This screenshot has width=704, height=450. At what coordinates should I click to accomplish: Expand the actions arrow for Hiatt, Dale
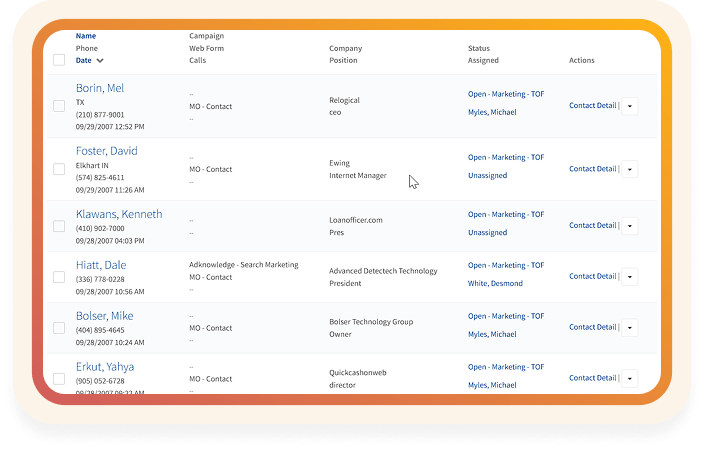coord(629,277)
